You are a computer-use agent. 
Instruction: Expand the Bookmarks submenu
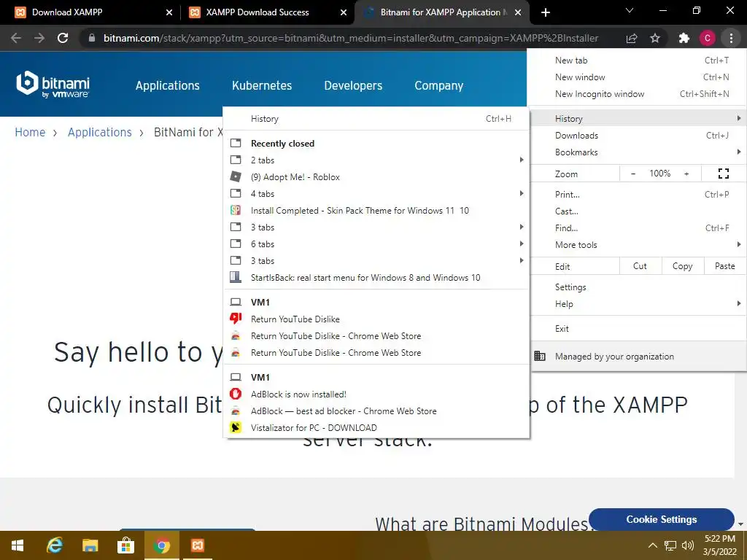tap(638, 152)
